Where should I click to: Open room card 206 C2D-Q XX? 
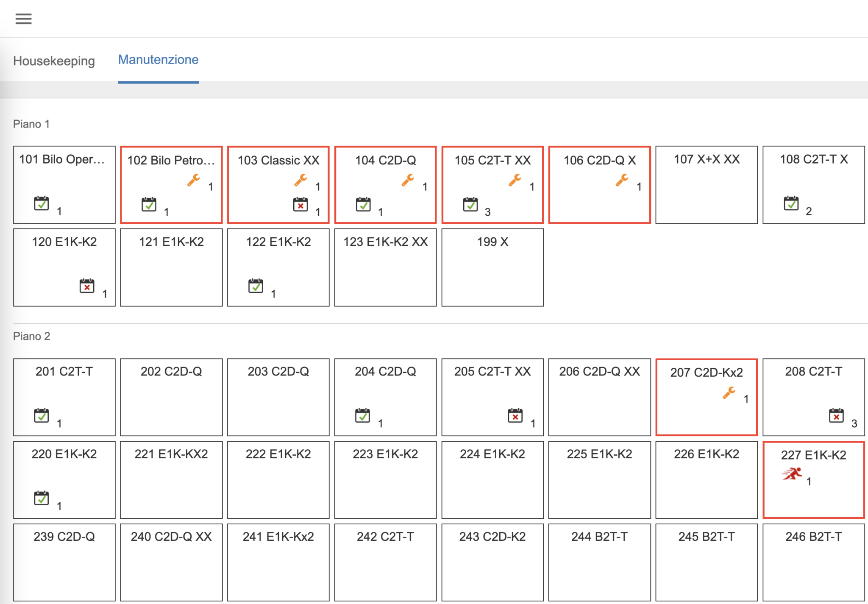[600, 397]
